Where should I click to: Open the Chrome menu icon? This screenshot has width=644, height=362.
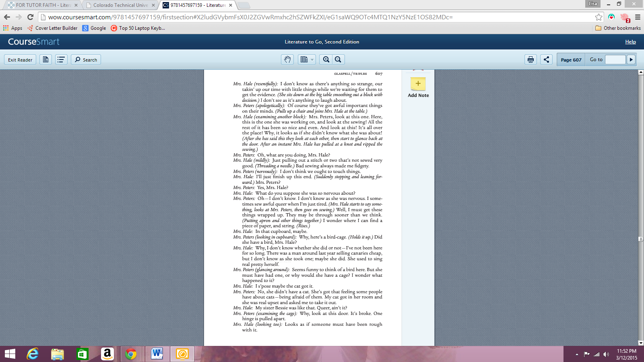(638, 17)
